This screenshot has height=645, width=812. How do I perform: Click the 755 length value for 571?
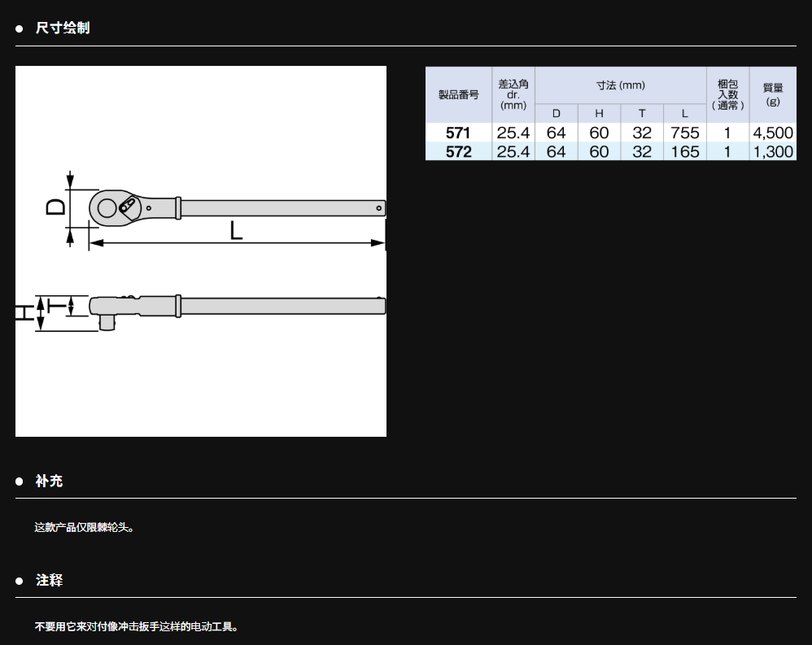(684, 133)
